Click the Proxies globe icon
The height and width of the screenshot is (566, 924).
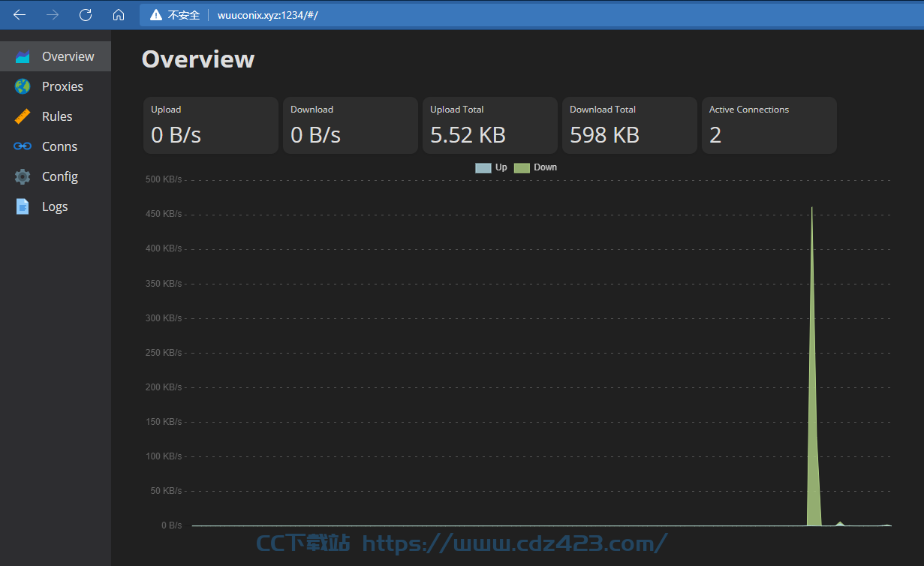tap(23, 86)
